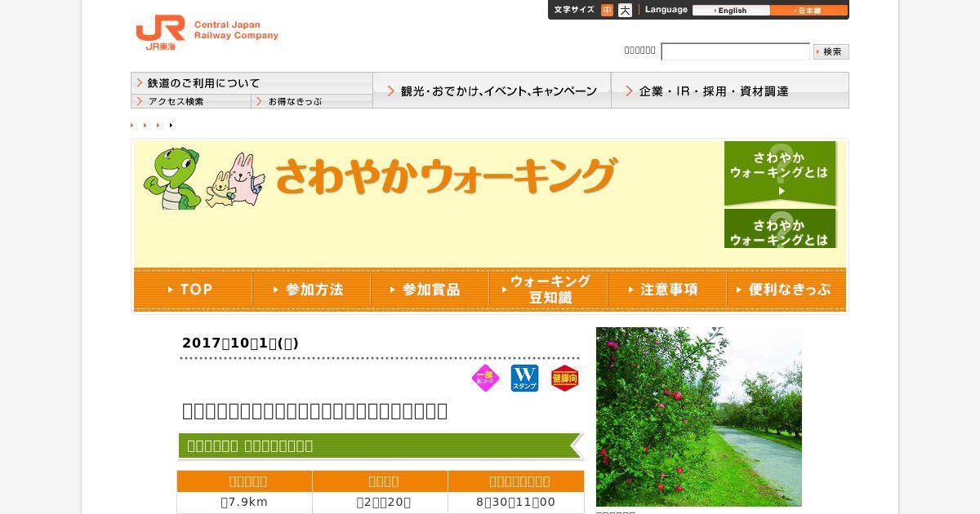
Task: Switch language to 日本語
Action: pyautogui.click(x=808, y=11)
